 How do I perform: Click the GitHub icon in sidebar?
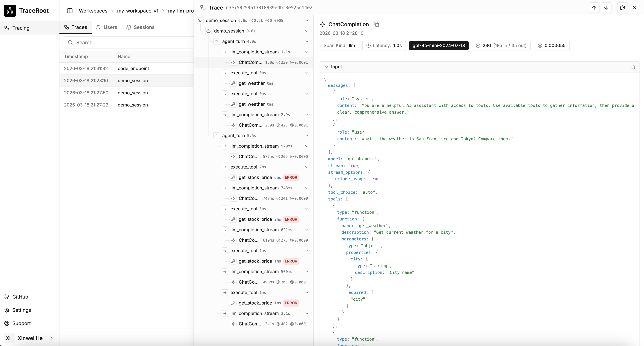pos(7,297)
